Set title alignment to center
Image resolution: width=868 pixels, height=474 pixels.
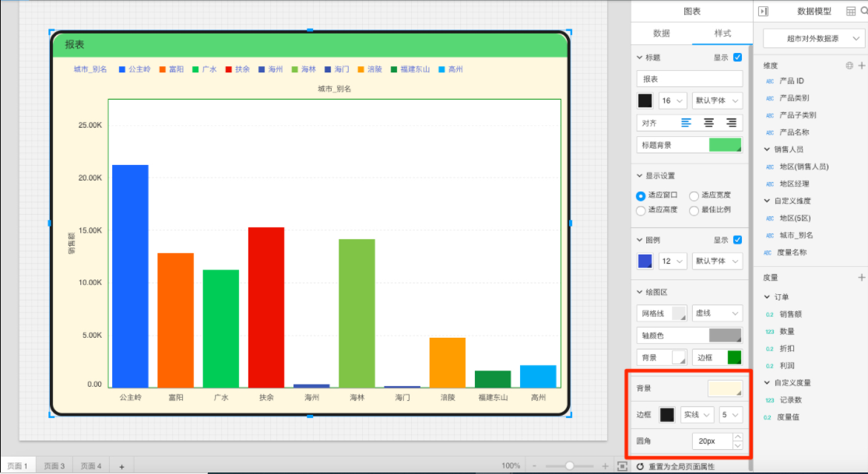[708, 123]
